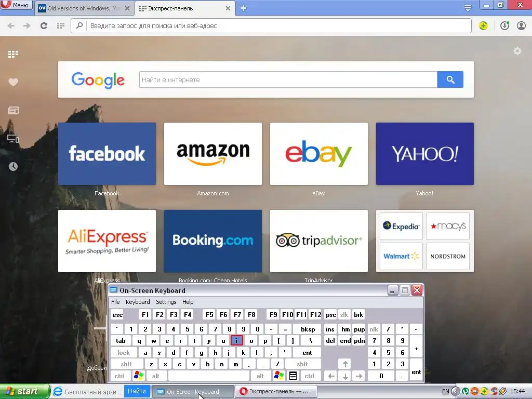
Task: Open the Booking.com speed dial tile
Action: pos(213,241)
